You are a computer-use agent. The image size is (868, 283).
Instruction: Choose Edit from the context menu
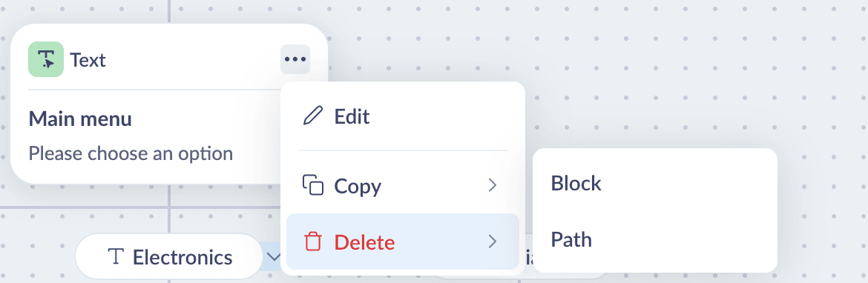402,116
